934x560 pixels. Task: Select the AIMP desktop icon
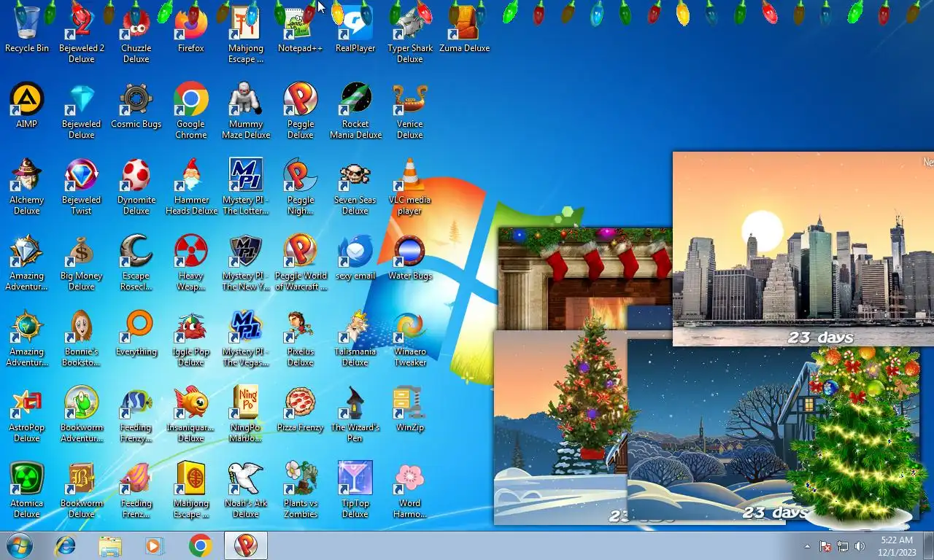(x=27, y=105)
